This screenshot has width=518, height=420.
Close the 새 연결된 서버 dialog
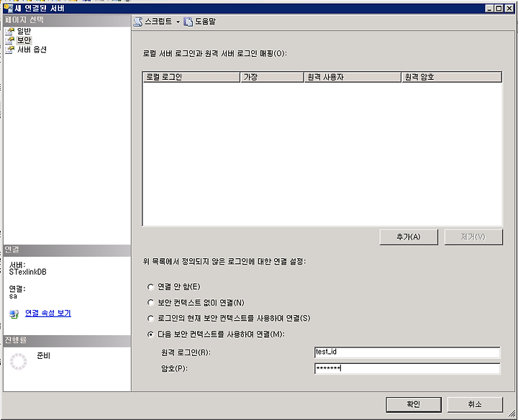click(509, 8)
